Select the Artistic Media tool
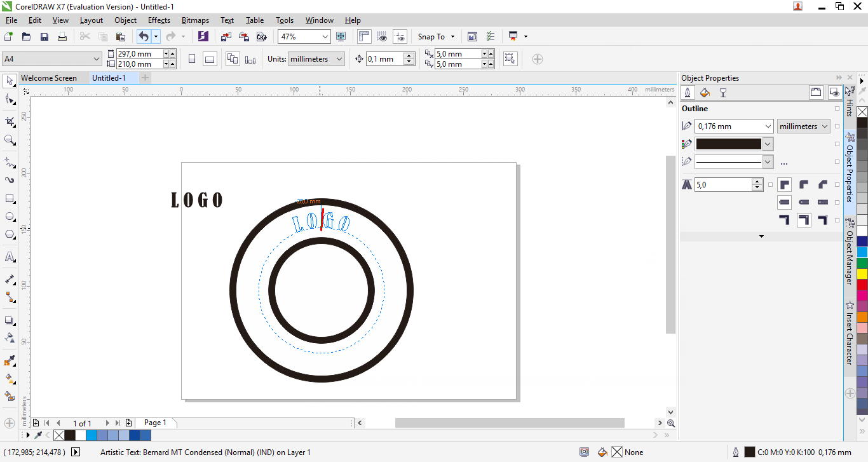 (10, 180)
